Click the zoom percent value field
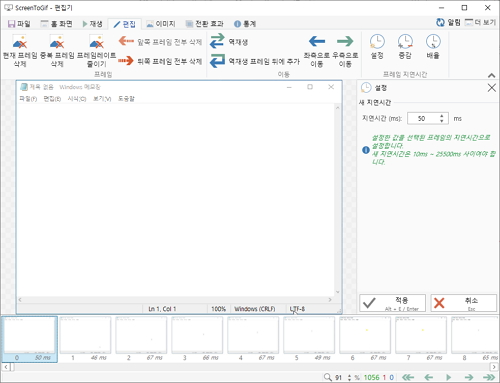The width and height of the screenshot is (500, 383). click(339, 378)
